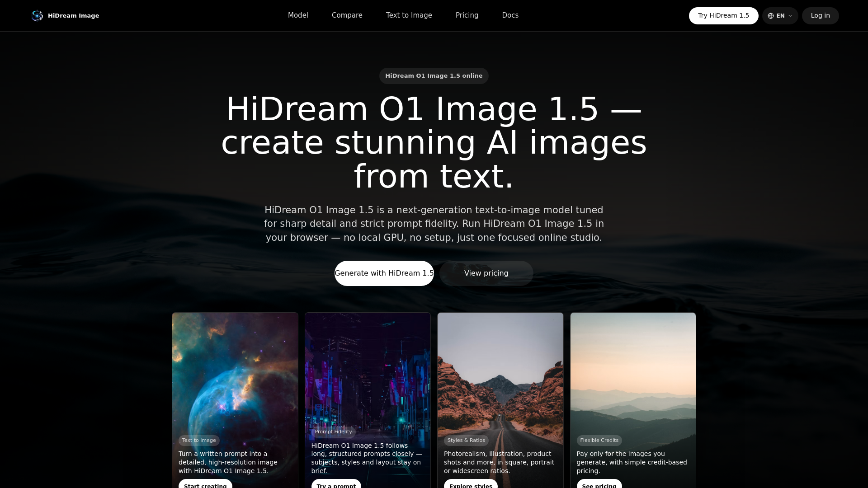Click the Explore styles button

point(471,484)
